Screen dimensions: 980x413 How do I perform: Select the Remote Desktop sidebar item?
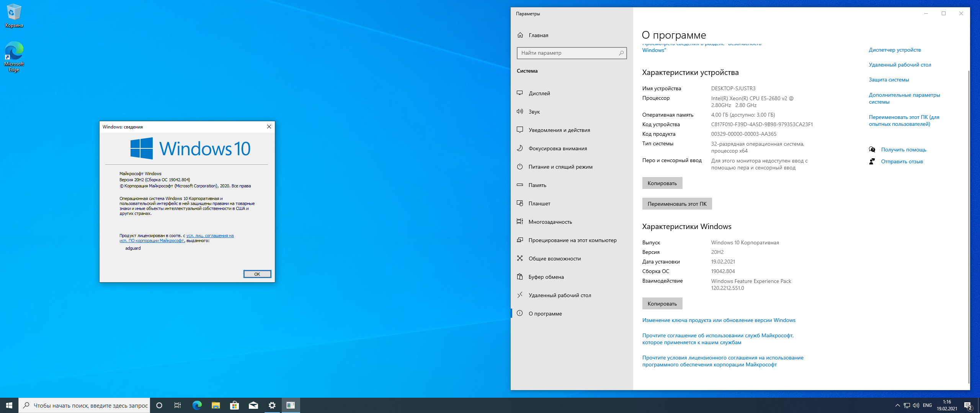coord(560,295)
